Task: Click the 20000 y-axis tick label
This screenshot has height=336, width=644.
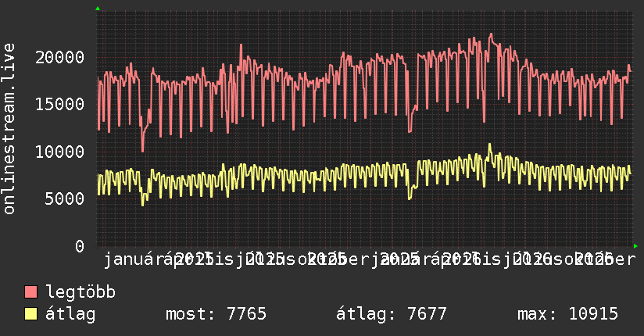Action: coord(60,57)
